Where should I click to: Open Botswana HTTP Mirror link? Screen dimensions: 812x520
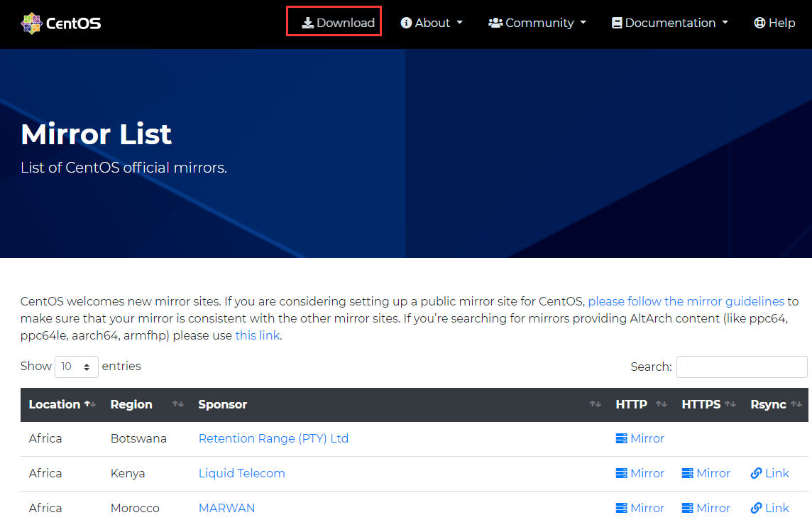[x=640, y=438]
